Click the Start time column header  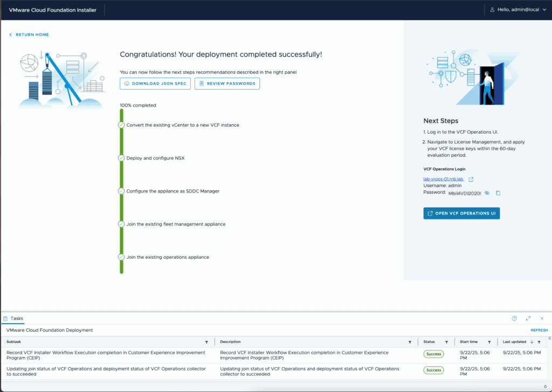(x=468, y=342)
